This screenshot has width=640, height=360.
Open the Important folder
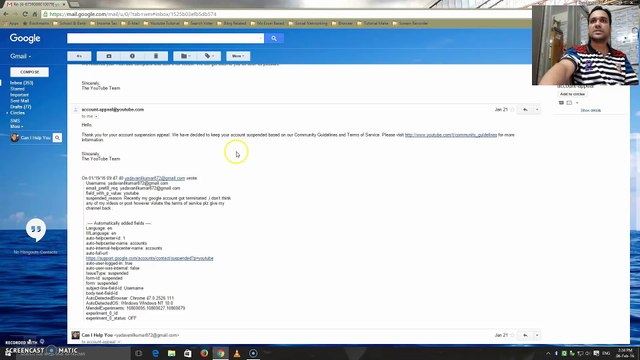pos(19,95)
